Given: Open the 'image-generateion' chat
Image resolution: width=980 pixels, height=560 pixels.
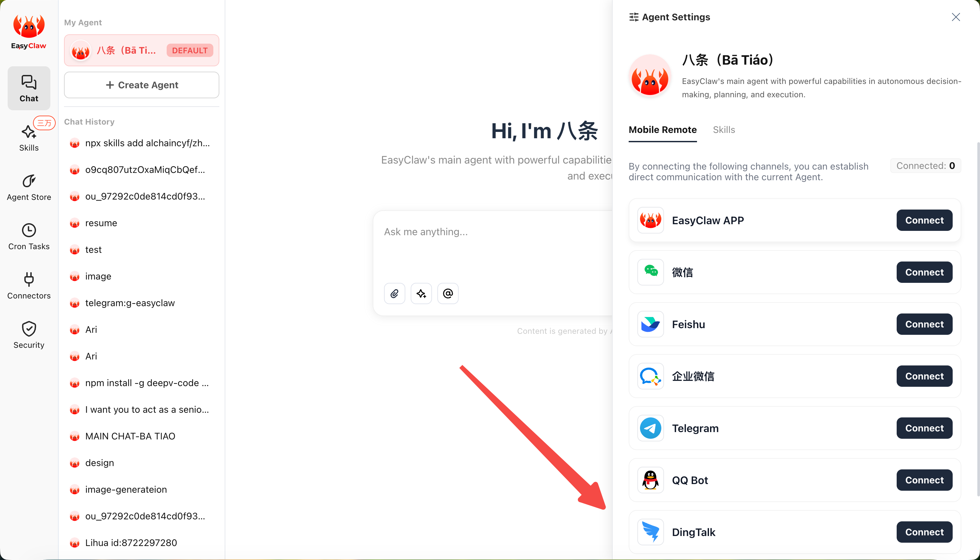Looking at the screenshot, I should 142,490.
